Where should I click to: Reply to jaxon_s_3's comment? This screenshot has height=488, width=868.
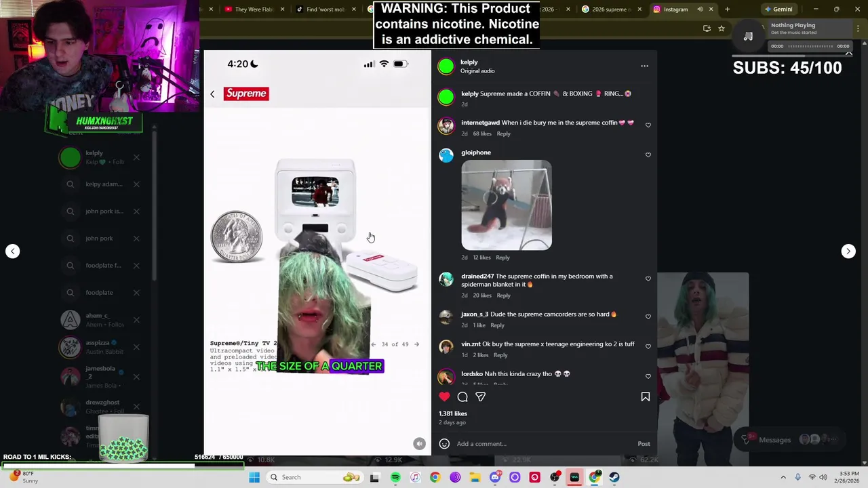[497, 325]
